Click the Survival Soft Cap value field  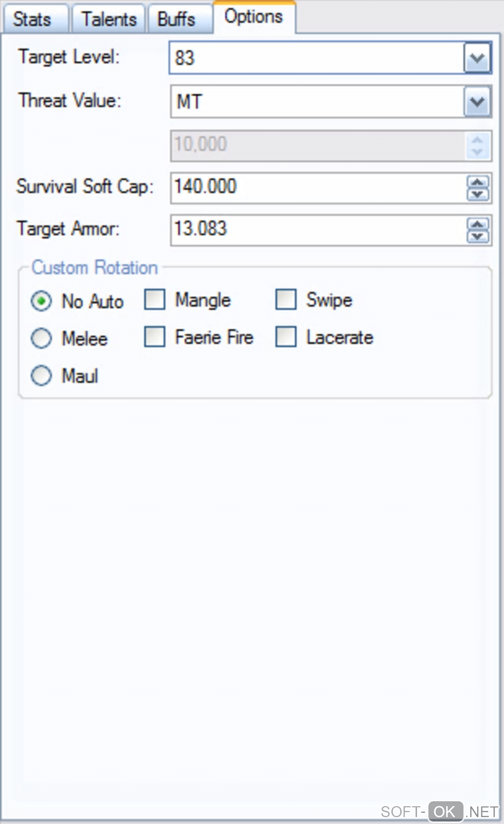click(316, 187)
